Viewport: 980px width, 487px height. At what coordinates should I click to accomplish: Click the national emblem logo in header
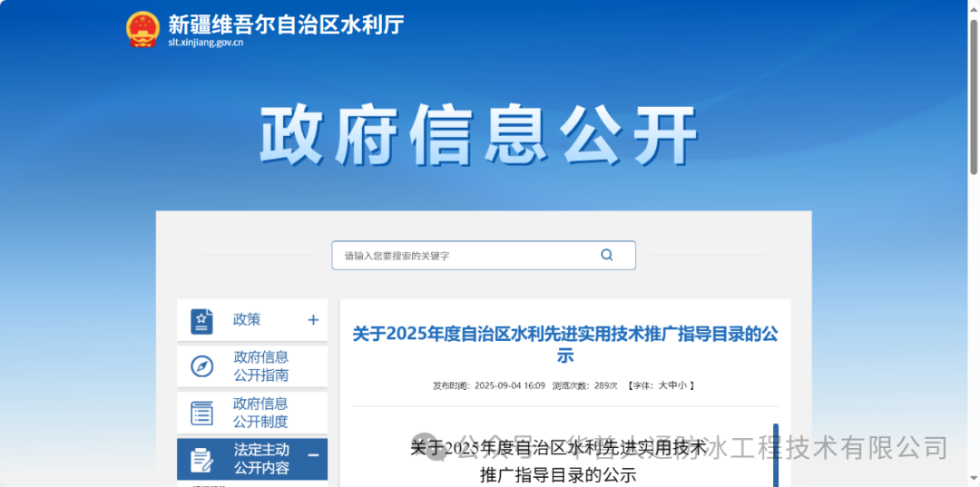(142, 29)
